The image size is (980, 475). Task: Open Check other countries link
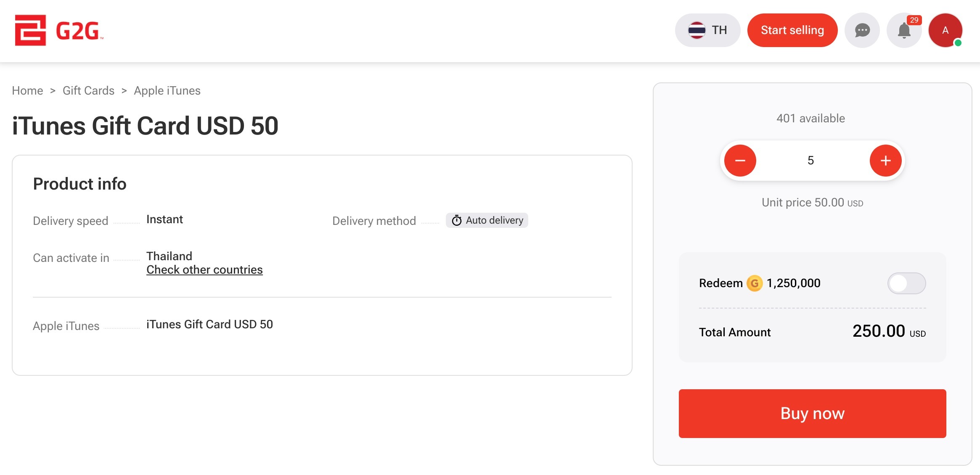[204, 270]
